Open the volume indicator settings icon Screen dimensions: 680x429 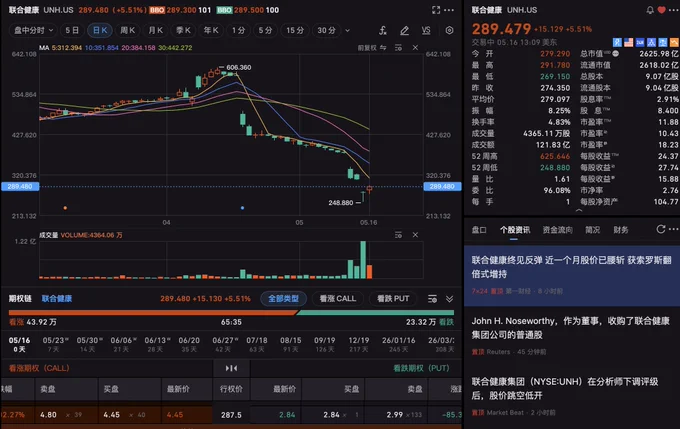point(399,235)
